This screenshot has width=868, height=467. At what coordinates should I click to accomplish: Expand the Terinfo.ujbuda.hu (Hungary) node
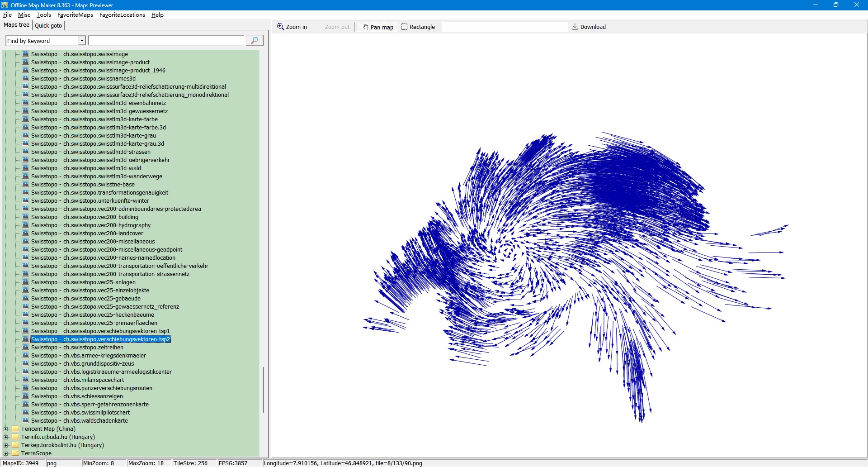point(6,437)
